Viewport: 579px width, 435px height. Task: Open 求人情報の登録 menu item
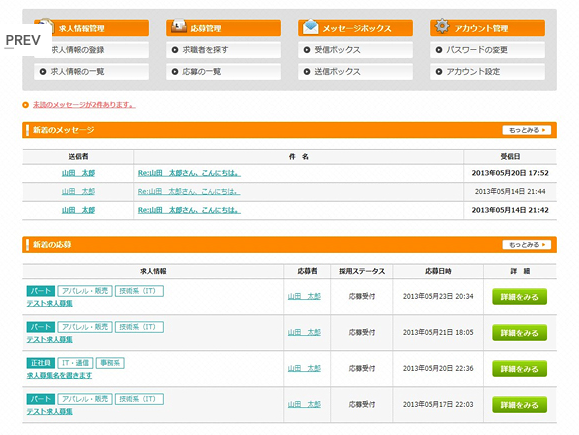[92, 50]
